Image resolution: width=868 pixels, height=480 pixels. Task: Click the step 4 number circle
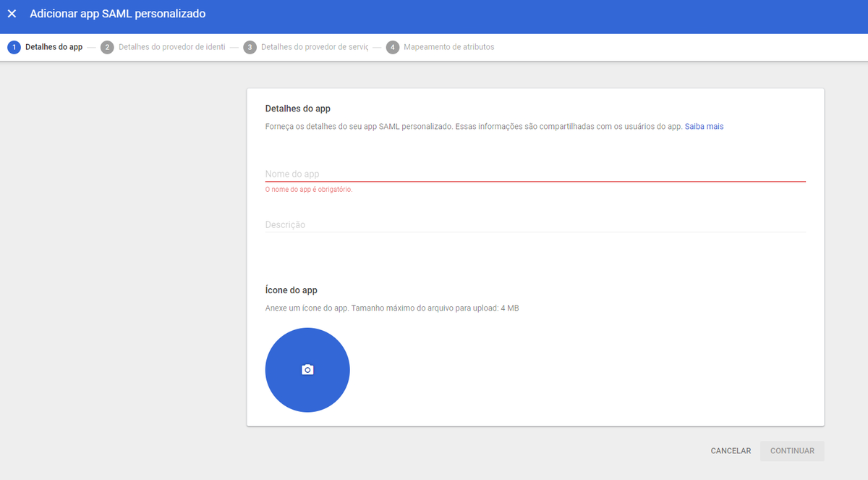click(x=393, y=47)
